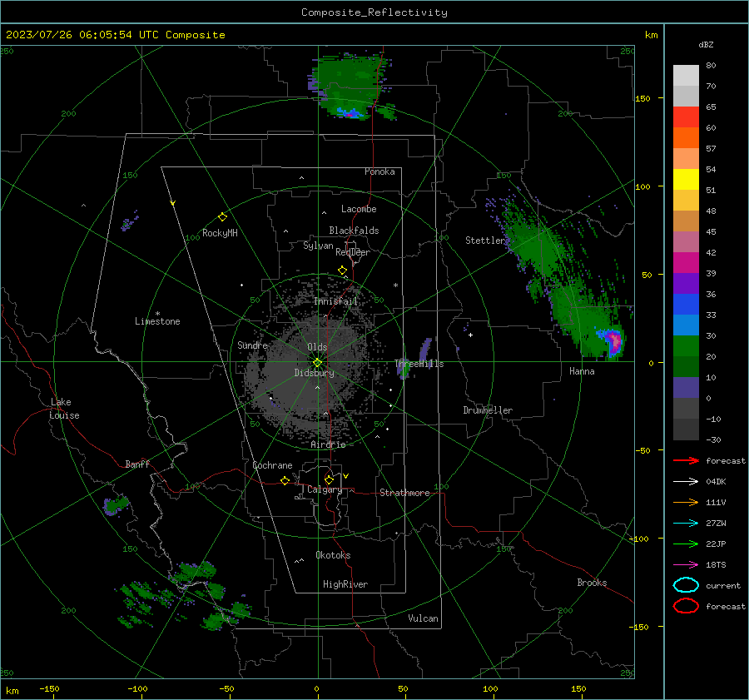Click the green 22JP arrow icon
The width and height of the screenshot is (749, 700).
click(686, 544)
